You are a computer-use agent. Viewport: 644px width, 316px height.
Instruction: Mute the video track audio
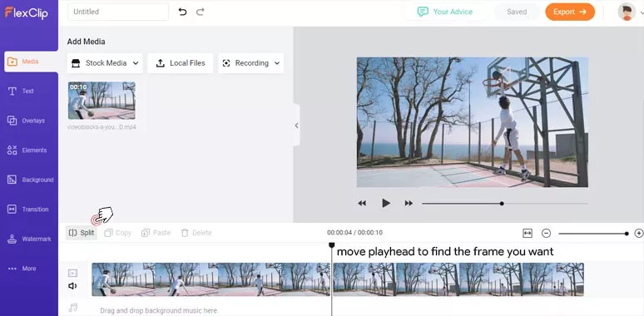[x=72, y=285]
